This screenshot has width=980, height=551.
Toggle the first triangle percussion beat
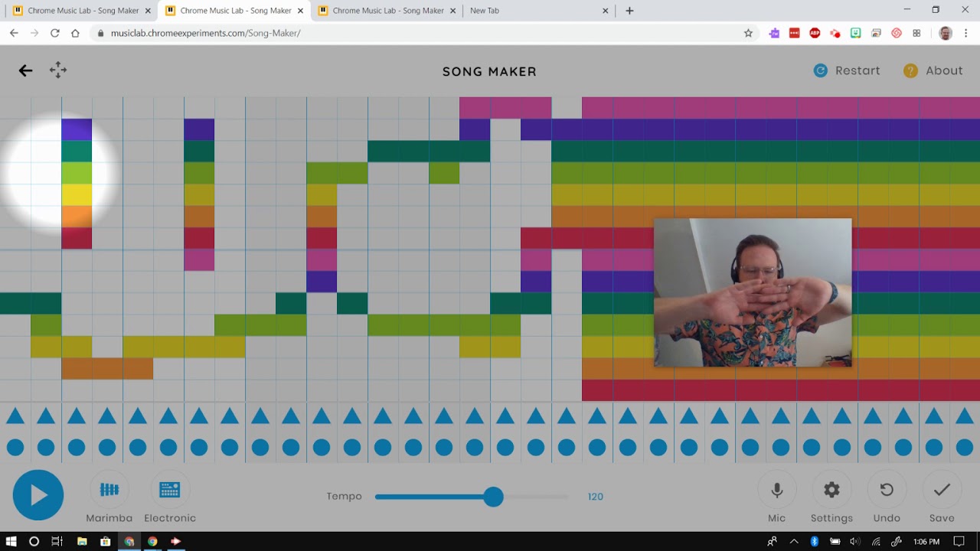[x=15, y=416]
